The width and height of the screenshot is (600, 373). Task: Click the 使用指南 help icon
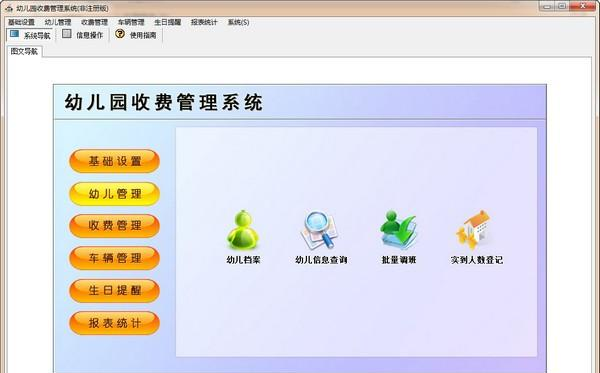120,34
